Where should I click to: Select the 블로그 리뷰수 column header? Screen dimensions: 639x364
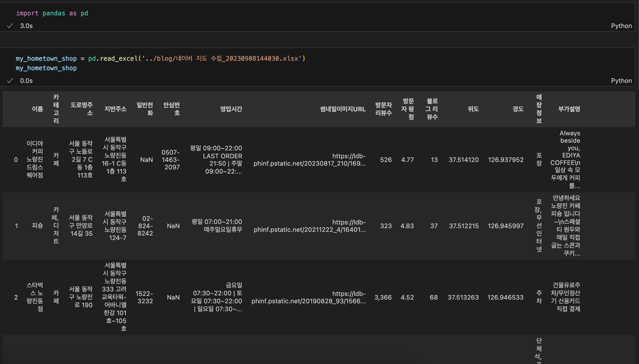click(432, 109)
